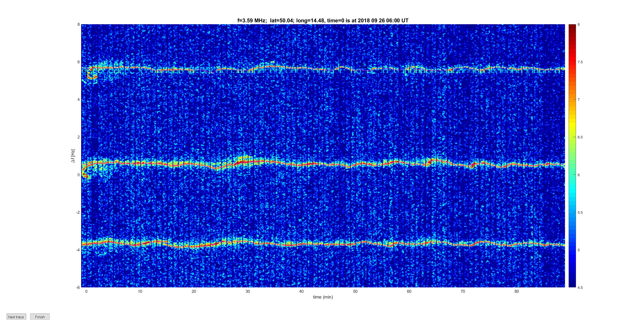
Task: Click the vertical colorbar next to the spectrogram
Action: pos(572,156)
